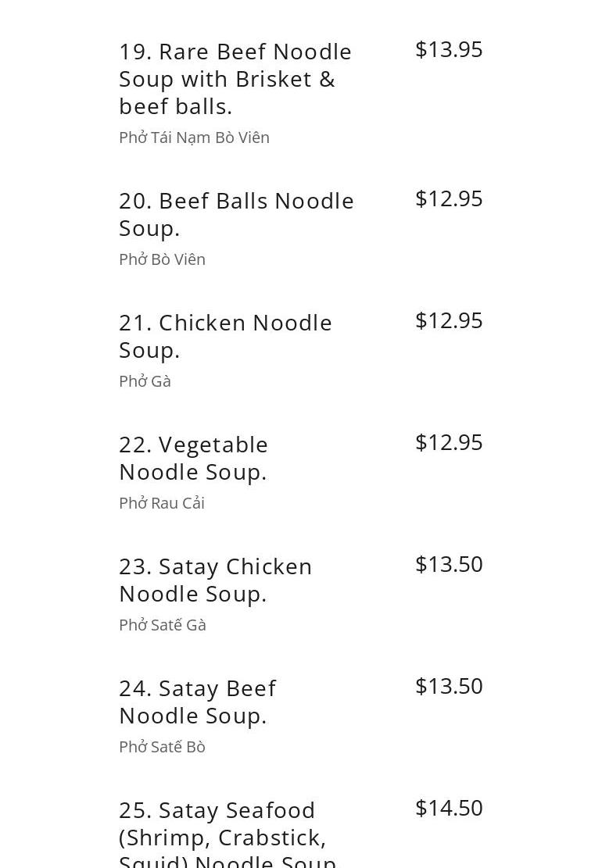This screenshot has width=602, height=868.
Task: Click the Rare Beef Noodle Soup with Brisket title
Action: point(235,78)
